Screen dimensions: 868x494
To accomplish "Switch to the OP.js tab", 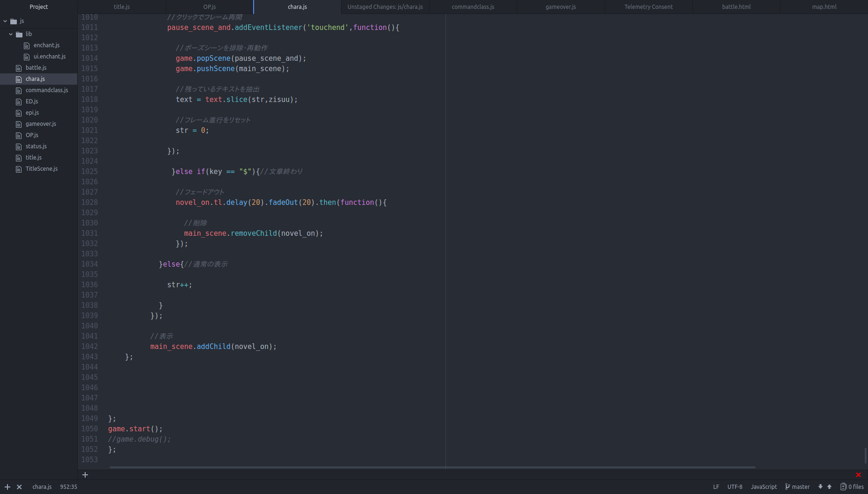I will pyautogui.click(x=210, y=7).
